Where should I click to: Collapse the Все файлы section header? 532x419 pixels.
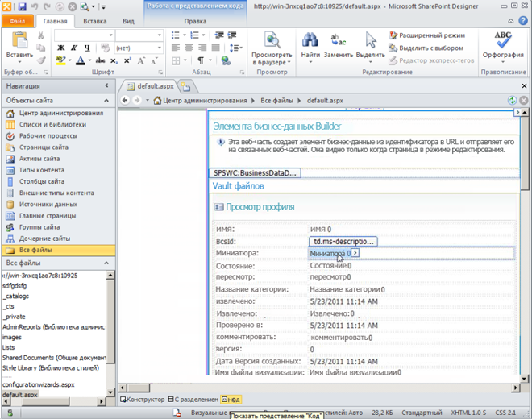106,263
